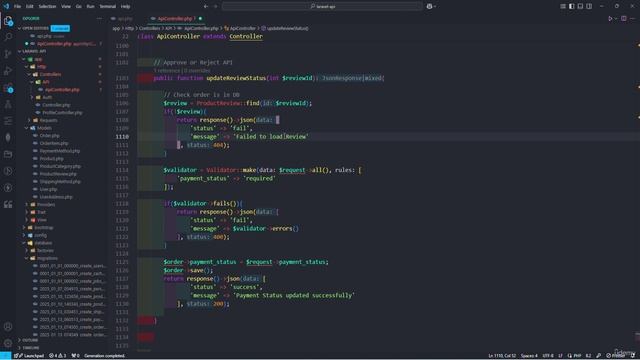Open the Manage gear icon in activity bar
Viewport: 640px width, 360px height.
8,343
